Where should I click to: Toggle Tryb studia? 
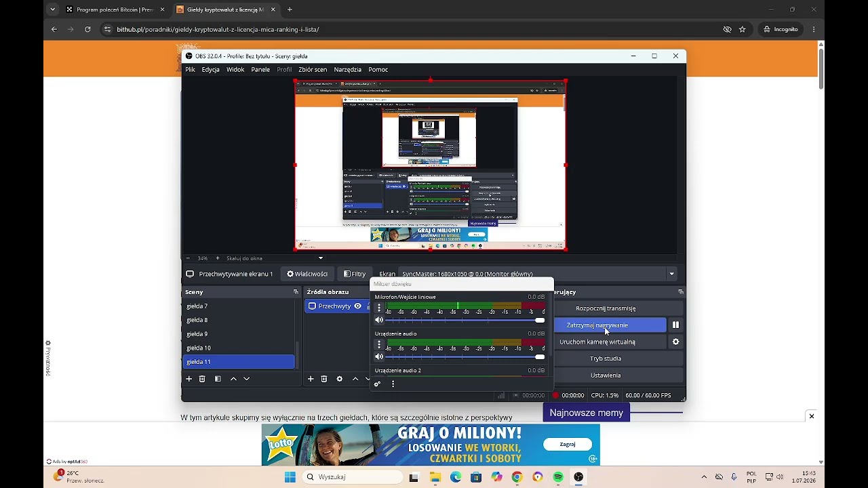coord(606,359)
